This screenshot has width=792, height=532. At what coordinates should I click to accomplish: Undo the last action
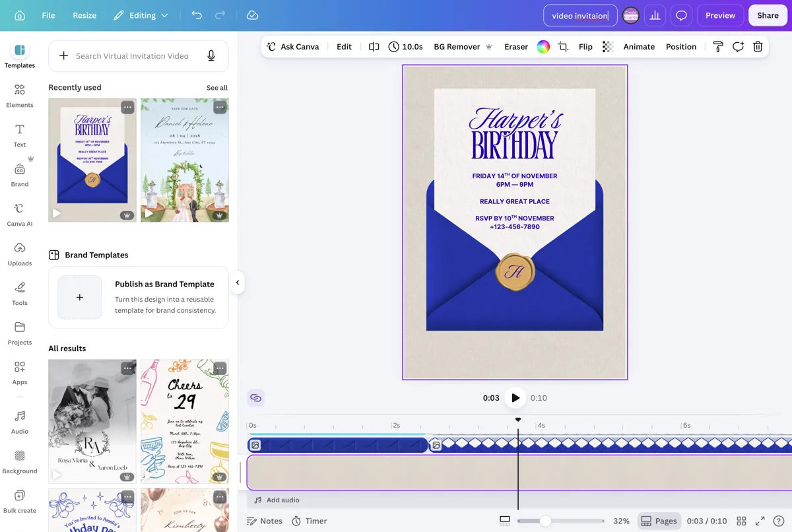click(x=197, y=15)
